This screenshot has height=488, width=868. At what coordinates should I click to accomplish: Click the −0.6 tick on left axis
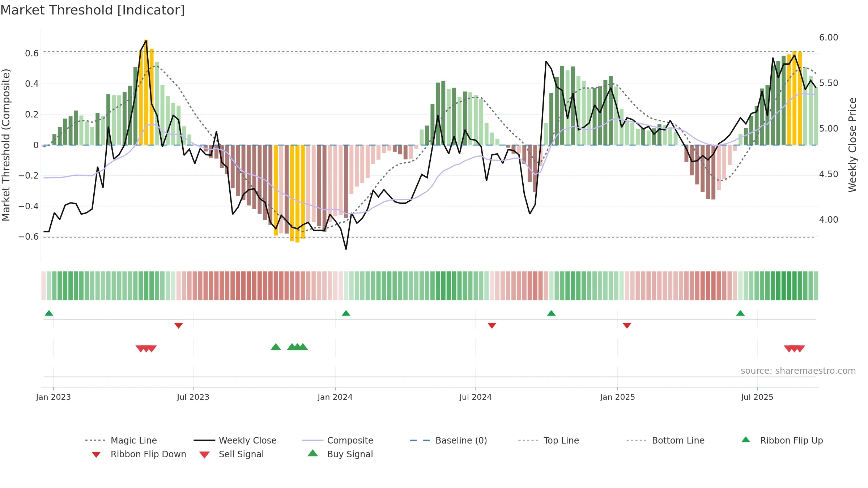click(x=29, y=237)
